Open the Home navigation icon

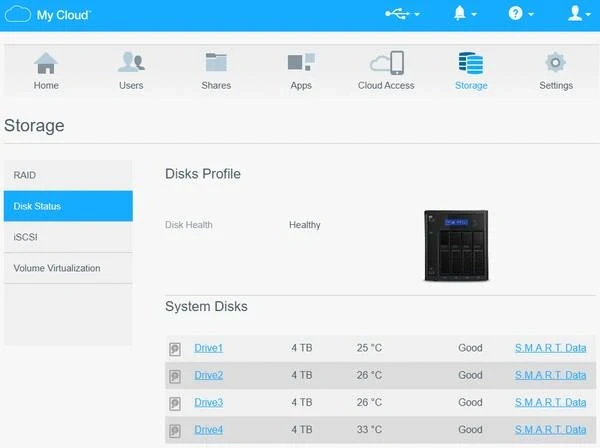pyautogui.click(x=46, y=63)
